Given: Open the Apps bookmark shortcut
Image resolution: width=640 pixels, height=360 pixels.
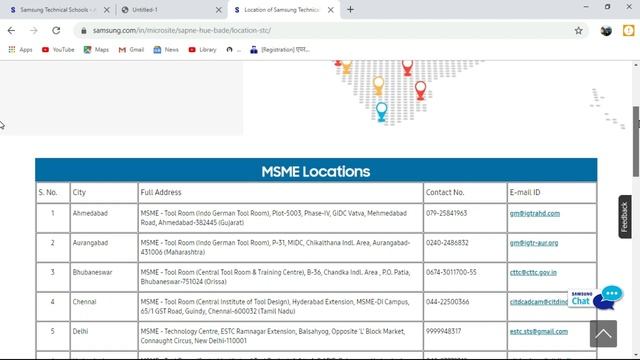Looking at the screenshot, I should point(20,50).
